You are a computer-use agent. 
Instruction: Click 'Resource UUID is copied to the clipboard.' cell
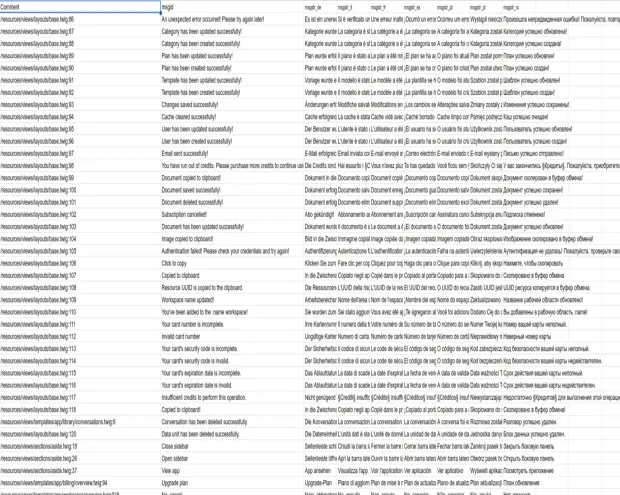click(232, 288)
